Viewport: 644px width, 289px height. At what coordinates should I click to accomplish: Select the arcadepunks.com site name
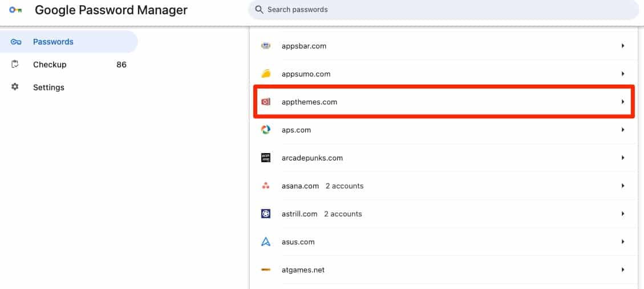312,158
